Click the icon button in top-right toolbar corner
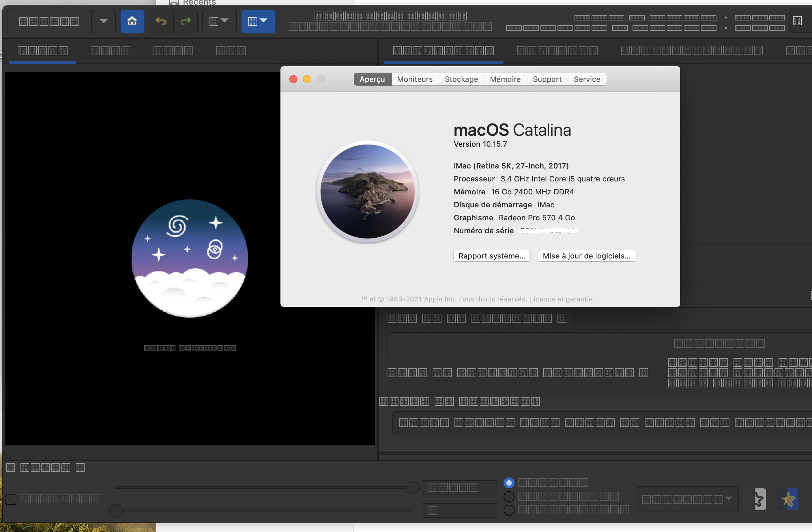The image size is (812, 532). (797, 21)
